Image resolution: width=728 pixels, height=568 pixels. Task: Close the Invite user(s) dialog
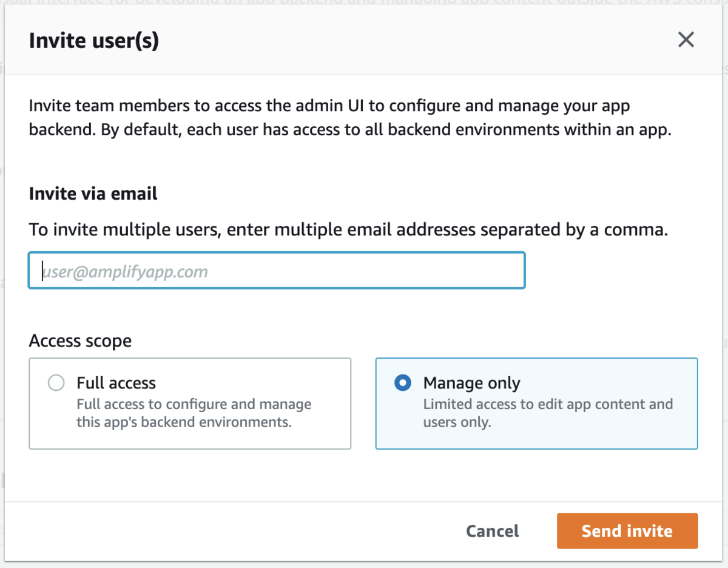coord(686,40)
